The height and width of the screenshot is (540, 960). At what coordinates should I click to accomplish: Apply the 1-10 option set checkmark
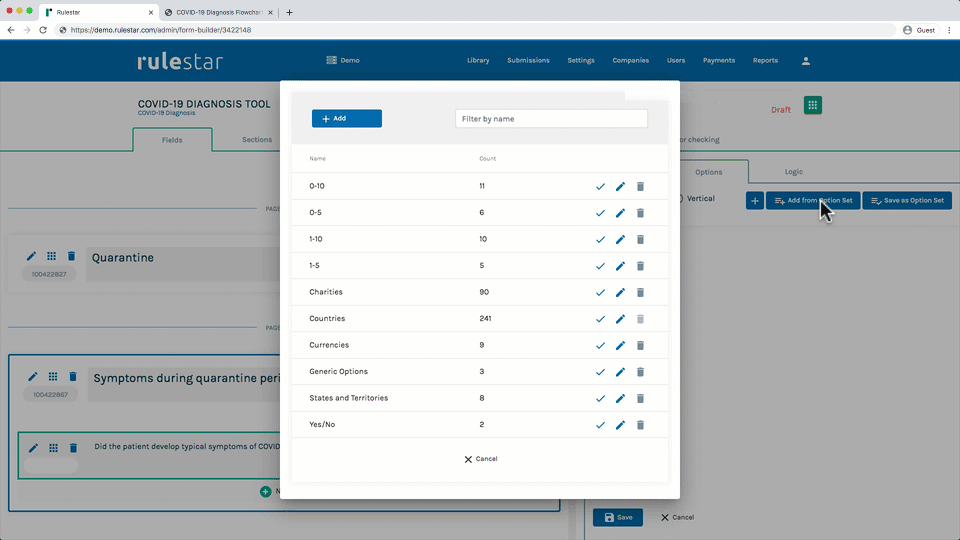coord(600,239)
